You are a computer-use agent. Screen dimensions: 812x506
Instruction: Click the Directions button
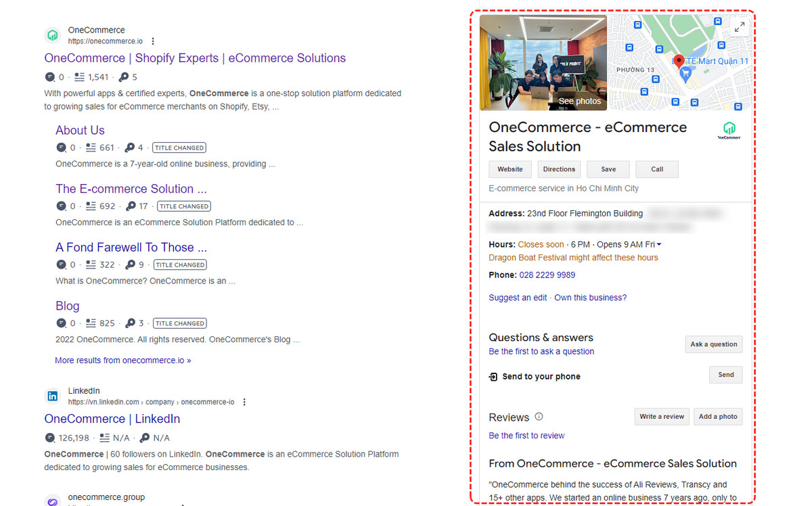click(559, 169)
